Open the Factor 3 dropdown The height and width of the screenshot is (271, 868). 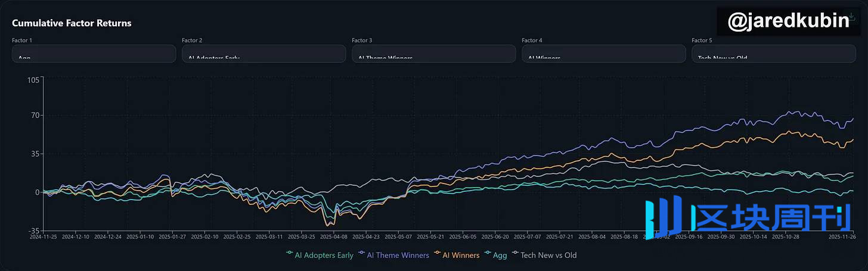433,54
